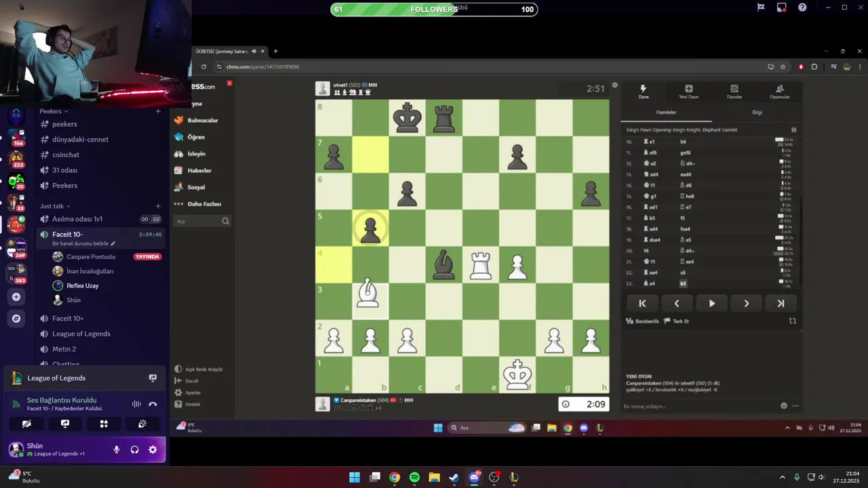Open the Oyuncular tab
868x488 pixels.
(779, 91)
